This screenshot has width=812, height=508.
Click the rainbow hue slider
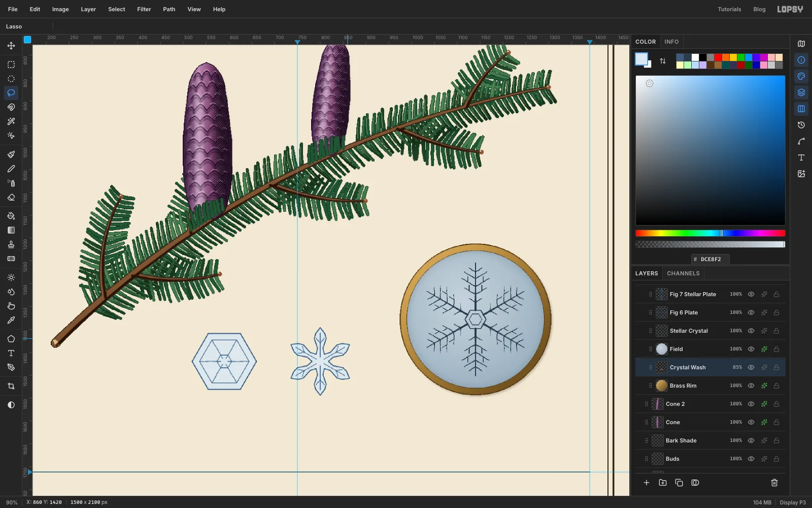710,233
